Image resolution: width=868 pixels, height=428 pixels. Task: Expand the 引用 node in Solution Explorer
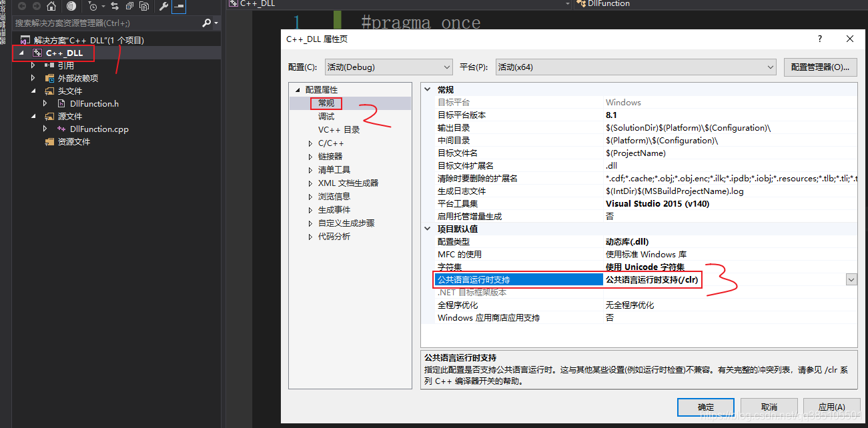coord(34,65)
